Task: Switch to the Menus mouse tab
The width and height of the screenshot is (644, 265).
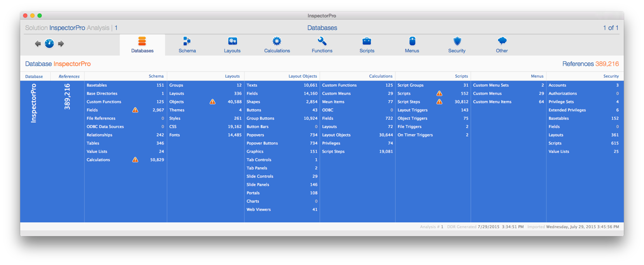Action: 412,45
